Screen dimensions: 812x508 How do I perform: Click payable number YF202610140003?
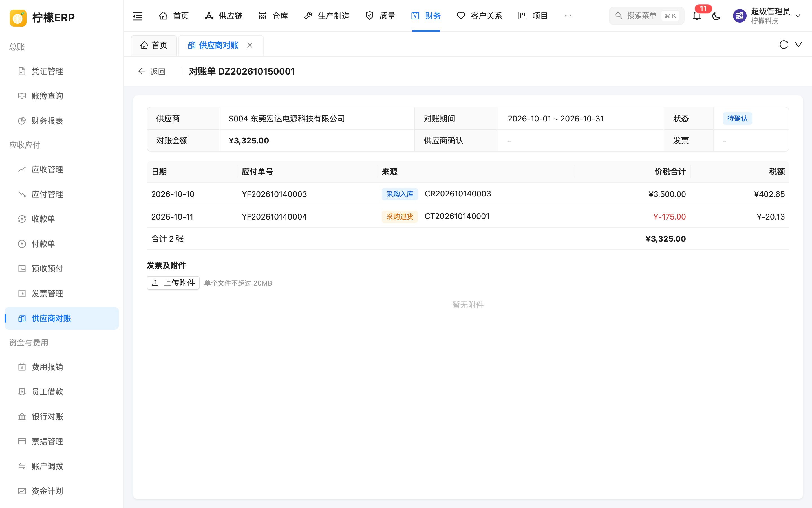click(274, 194)
